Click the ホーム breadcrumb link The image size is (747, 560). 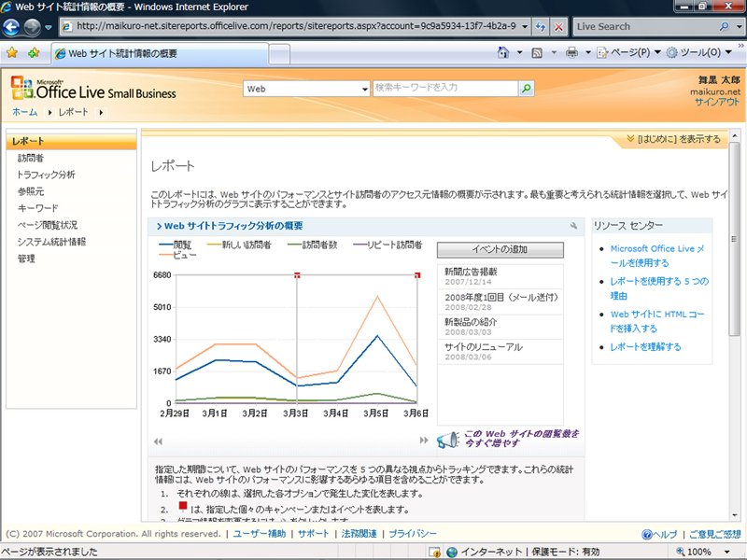25,112
